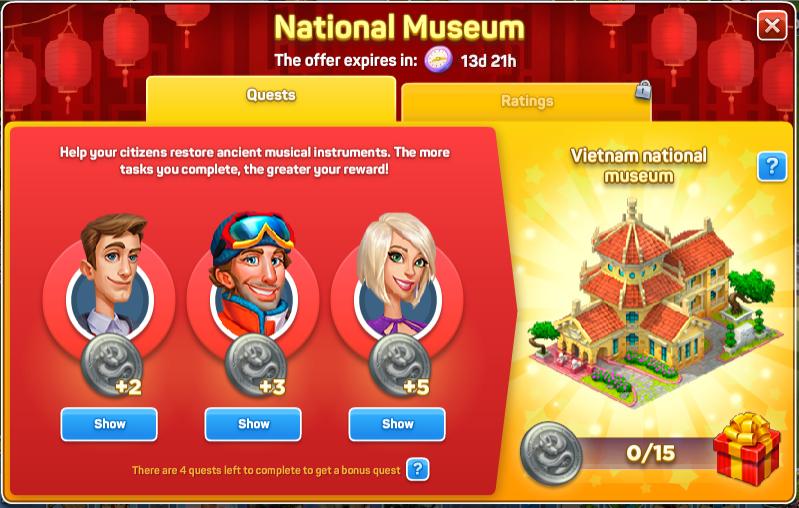Click the padlock icon on Ratings tab
Viewport: 799px width, 508px height.
(643, 90)
